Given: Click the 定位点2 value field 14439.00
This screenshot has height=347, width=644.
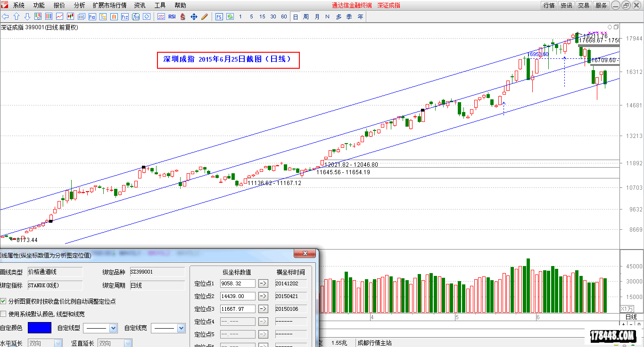Looking at the screenshot, I should click(x=238, y=296).
